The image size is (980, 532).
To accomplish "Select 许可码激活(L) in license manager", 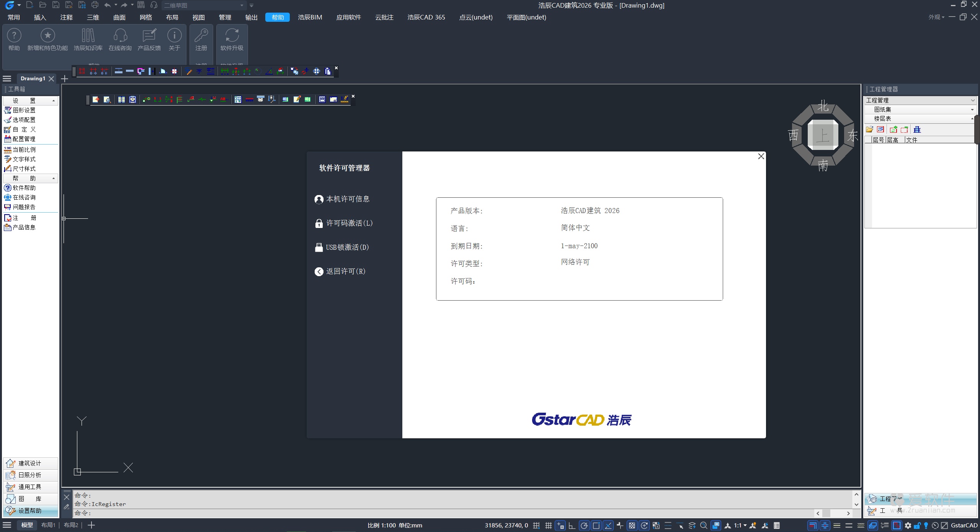I will [x=349, y=223].
